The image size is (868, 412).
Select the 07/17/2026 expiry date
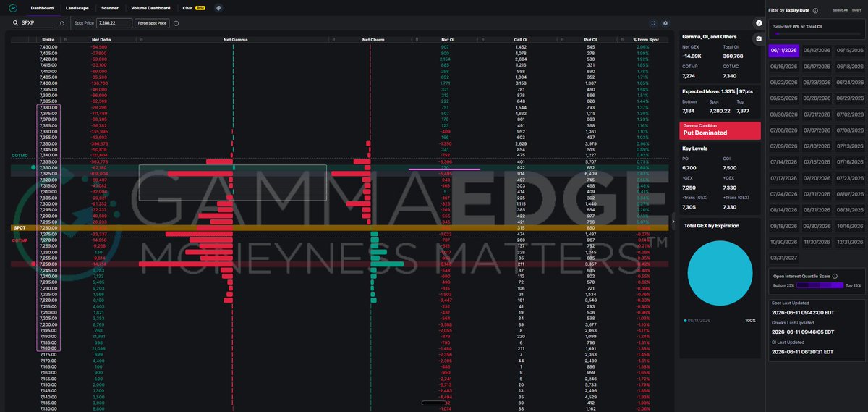pos(783,177)
